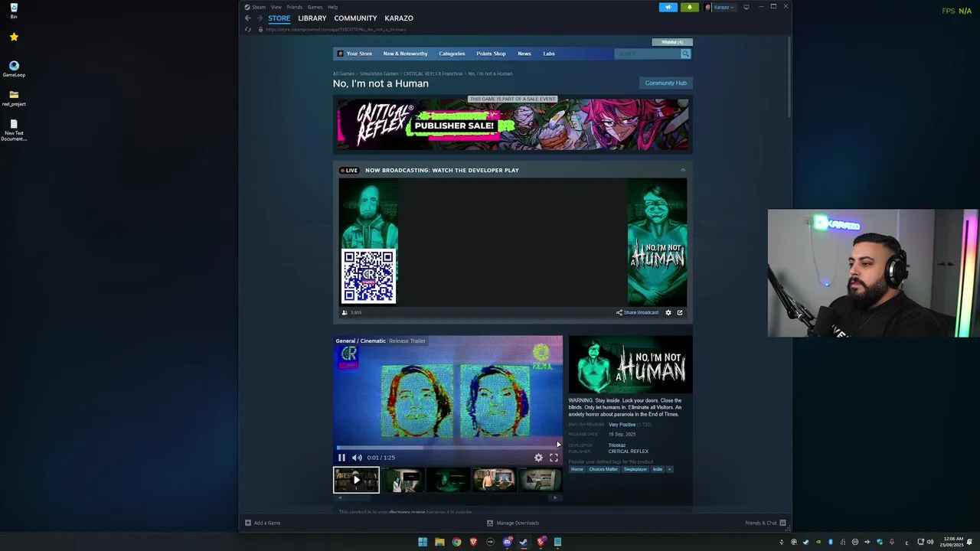This screenshot has height=551, width=980.
Task: Pop out the broadcast in new window
Action: coord(680,312)
